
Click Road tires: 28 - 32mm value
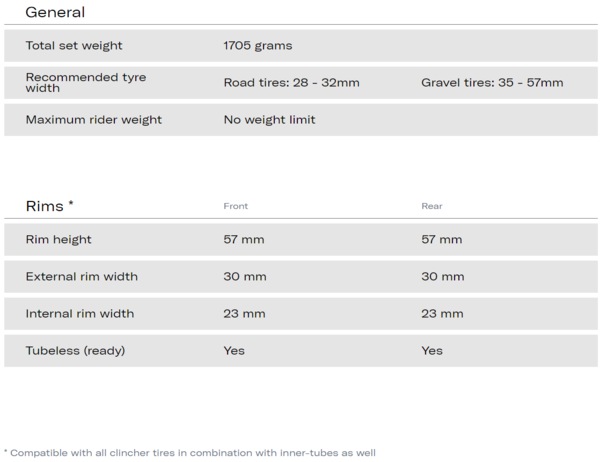point(292,83)
